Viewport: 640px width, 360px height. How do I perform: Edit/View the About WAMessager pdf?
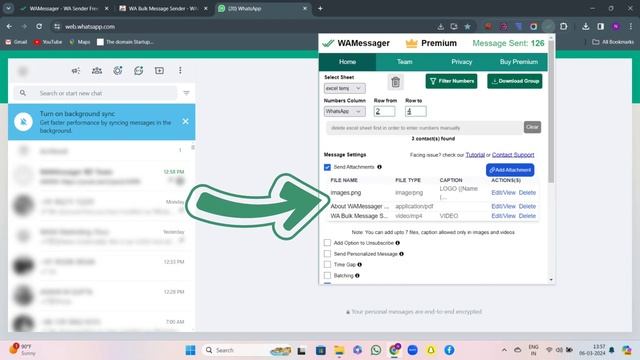pos(503,206)
